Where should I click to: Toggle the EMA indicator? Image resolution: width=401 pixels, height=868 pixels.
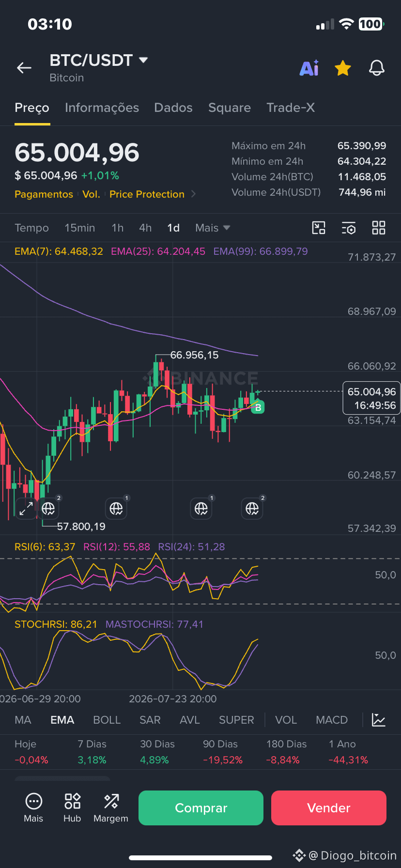pyautogui.click(x=62, y=720)
